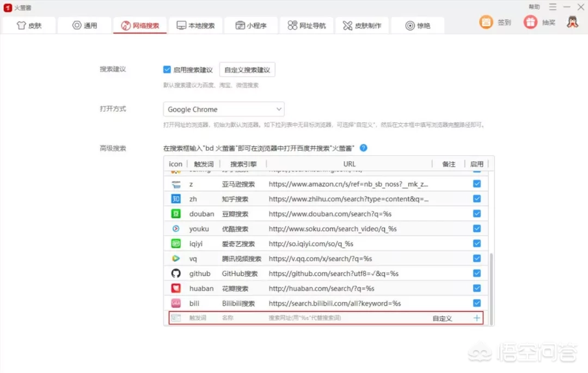Switch to the 皮肤制作 tab
The width and height of the screenshot is (588, 373).
coord(363,25)
